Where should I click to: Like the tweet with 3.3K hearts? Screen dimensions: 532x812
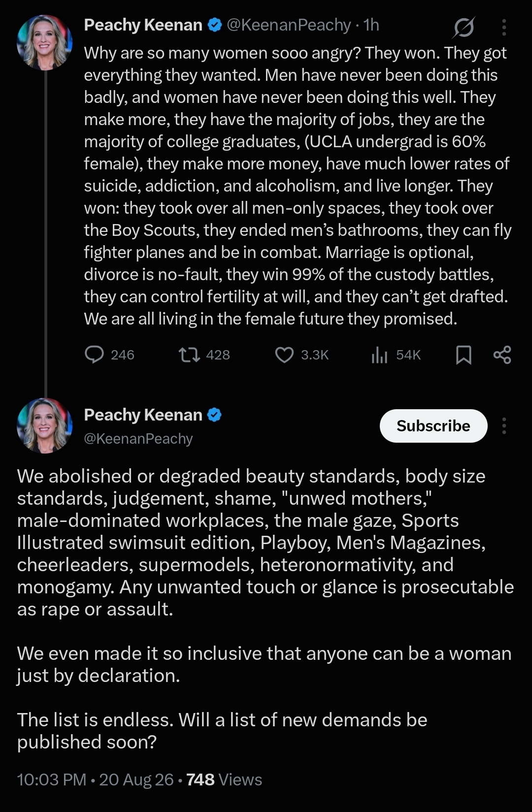tap(284, 355)
